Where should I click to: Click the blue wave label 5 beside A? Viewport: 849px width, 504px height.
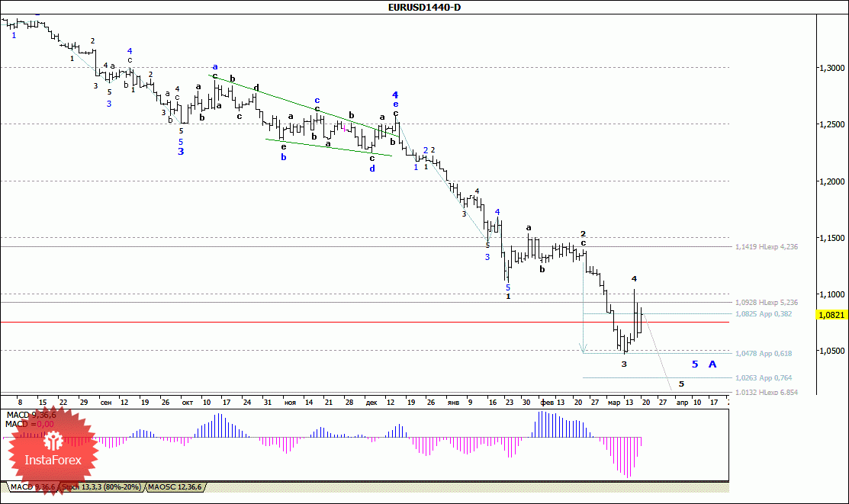pyautogui.click(x=695, y=364)
